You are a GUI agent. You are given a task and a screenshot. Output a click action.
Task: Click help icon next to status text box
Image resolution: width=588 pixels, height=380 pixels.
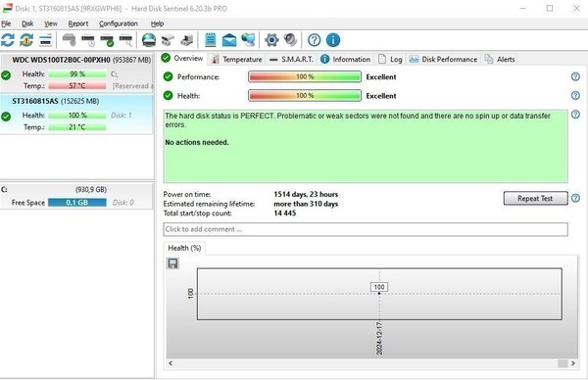coord(575,115)
